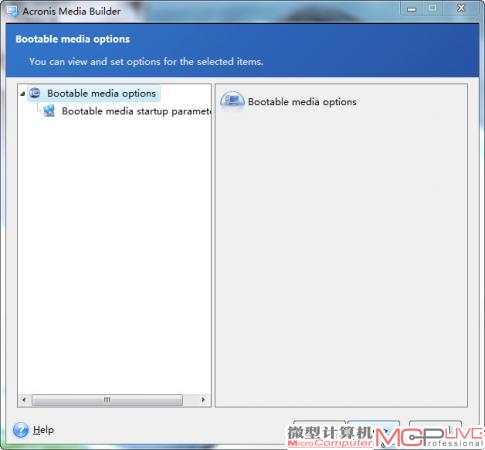This screenshot has height=450, width=485.
Task: Click the blue question mark Help icon
Action: tap(21, 430)
